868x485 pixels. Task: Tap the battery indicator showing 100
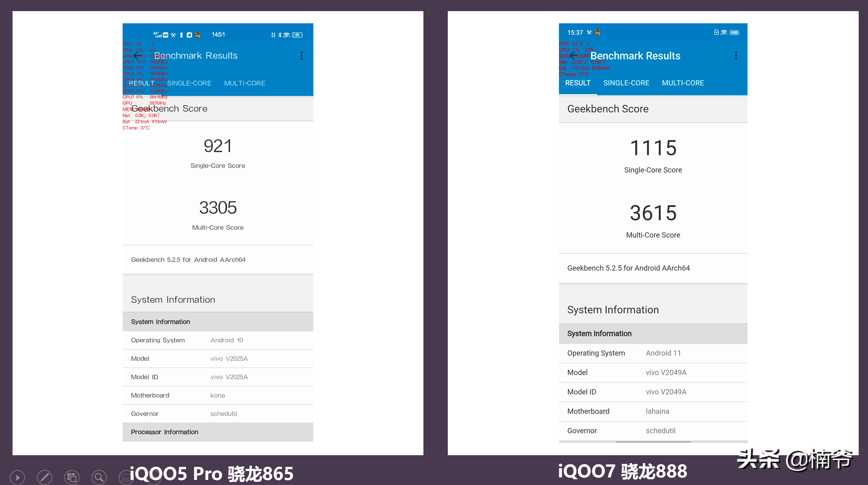(x=734, y=32)
